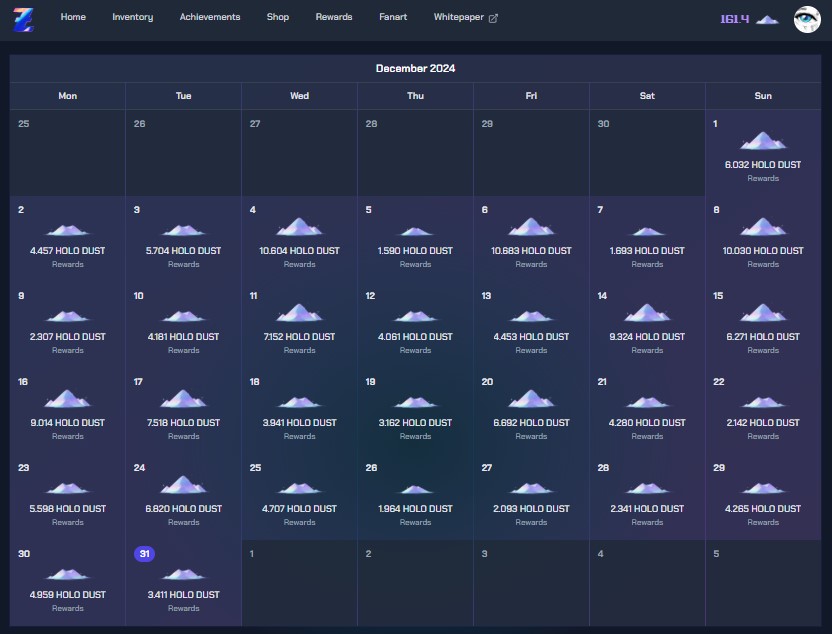Select the December 29 calendar cell

(x=763, y=496)
